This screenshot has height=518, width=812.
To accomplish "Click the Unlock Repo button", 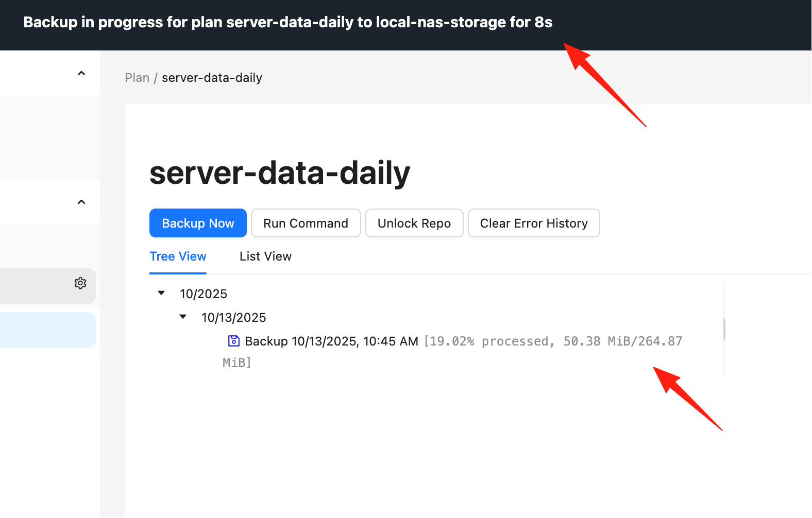I will point(414,223).
